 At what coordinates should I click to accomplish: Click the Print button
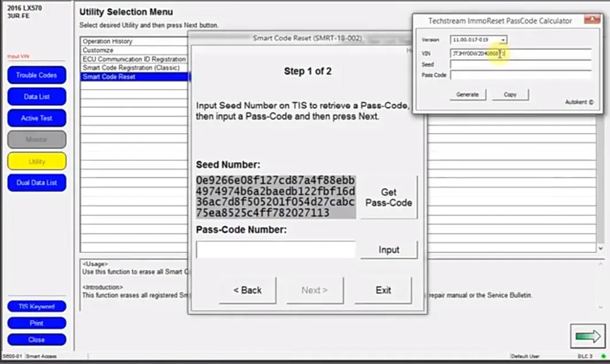(x=37, y=323)
